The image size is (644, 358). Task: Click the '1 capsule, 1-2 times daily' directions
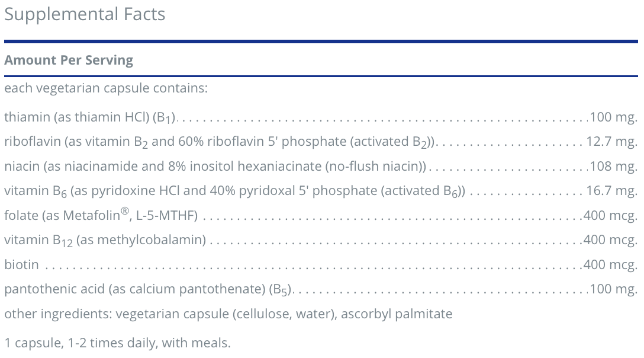[117, 343]
